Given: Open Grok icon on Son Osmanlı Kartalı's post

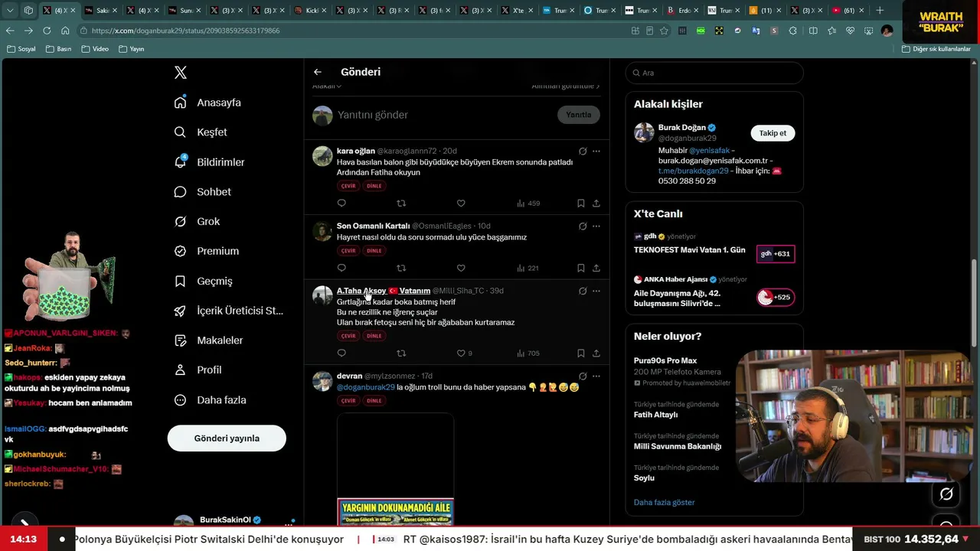Looking at the screenshot, I should coord(583,227).
